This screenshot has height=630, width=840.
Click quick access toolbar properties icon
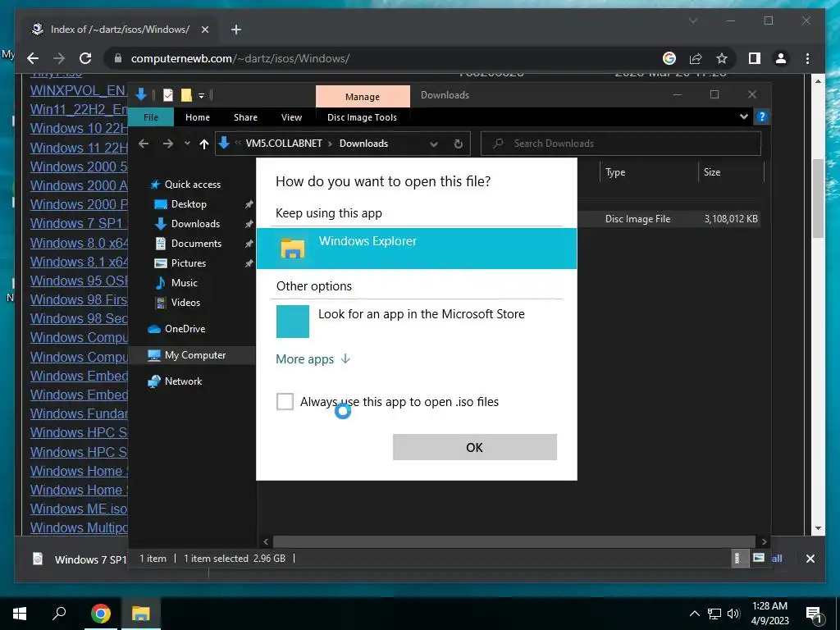click(168, 95)
